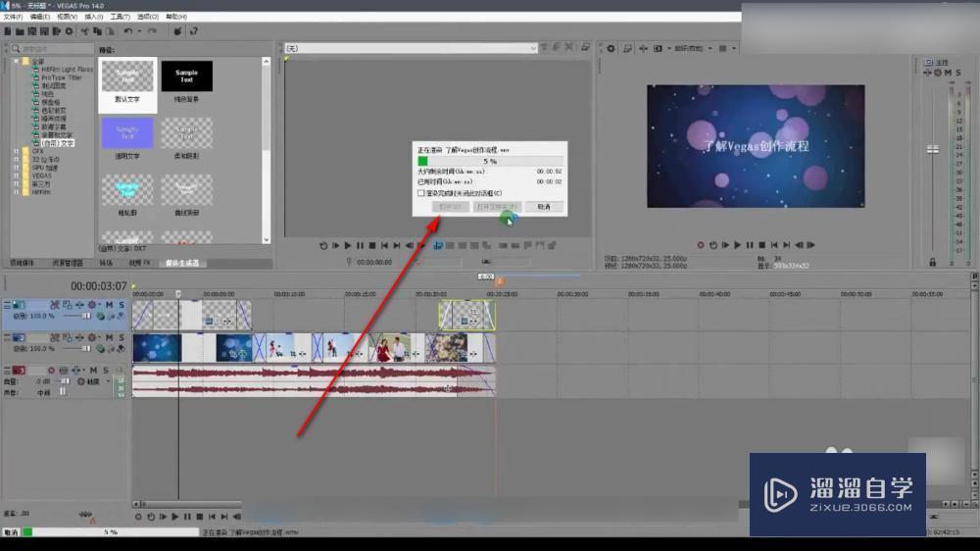Click the Undo arrow icon

pos(128,31)
